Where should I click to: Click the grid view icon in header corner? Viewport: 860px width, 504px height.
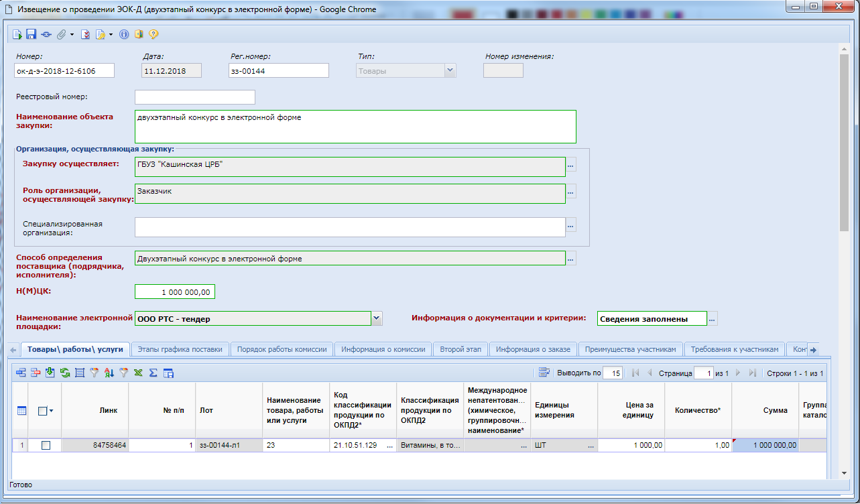[x=21, y=411]
